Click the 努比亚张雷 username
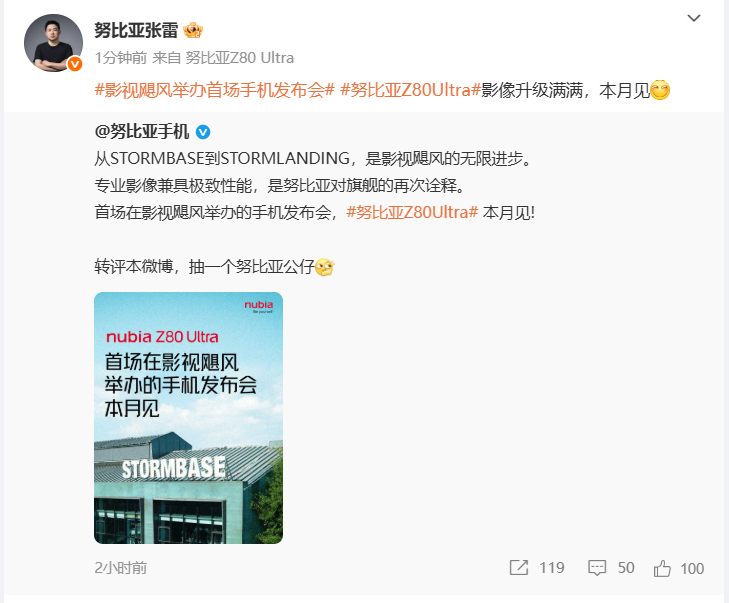Image resolution: width=729 pixels, height=603 pixels. click(136, 31)
